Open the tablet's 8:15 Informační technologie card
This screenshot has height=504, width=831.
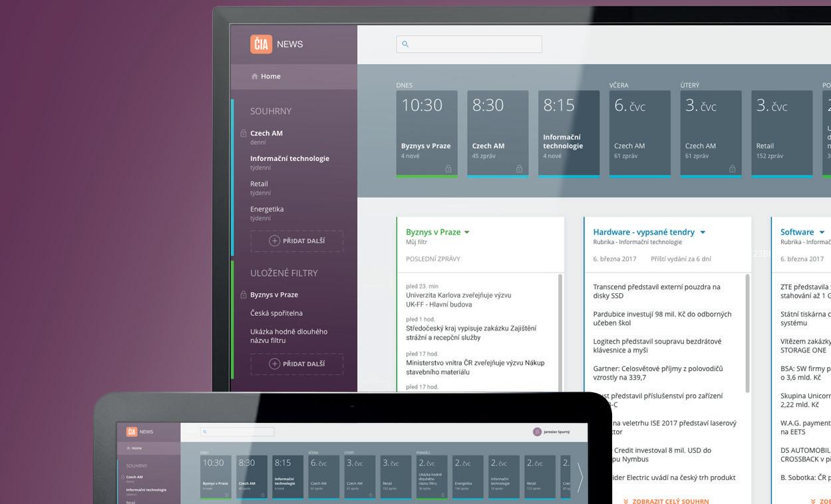288,477
